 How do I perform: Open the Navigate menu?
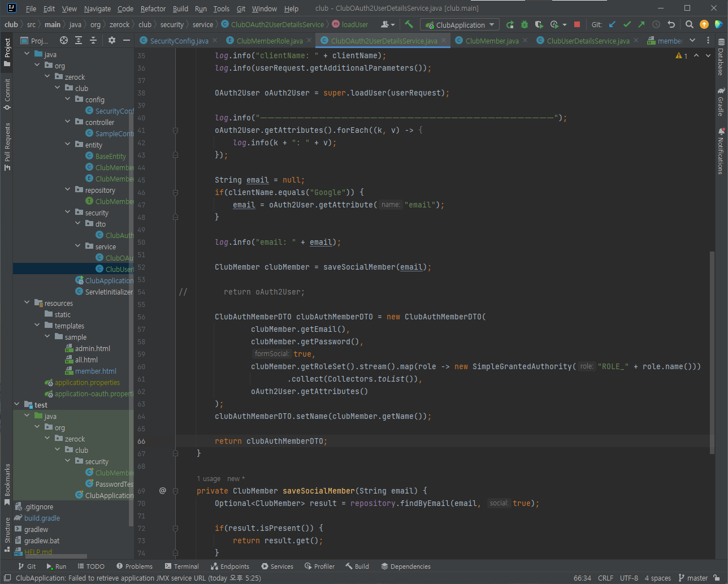click(x=97, y=8)
